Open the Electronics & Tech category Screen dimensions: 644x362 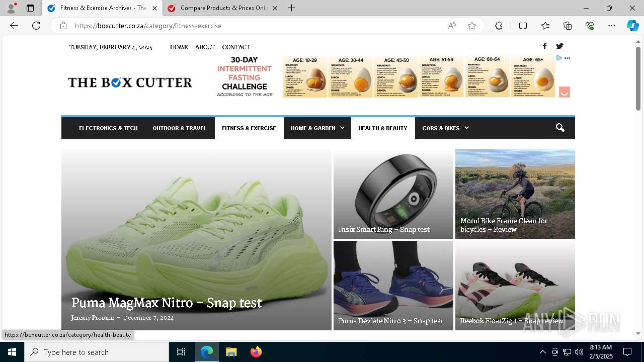(x=108, y=128)
